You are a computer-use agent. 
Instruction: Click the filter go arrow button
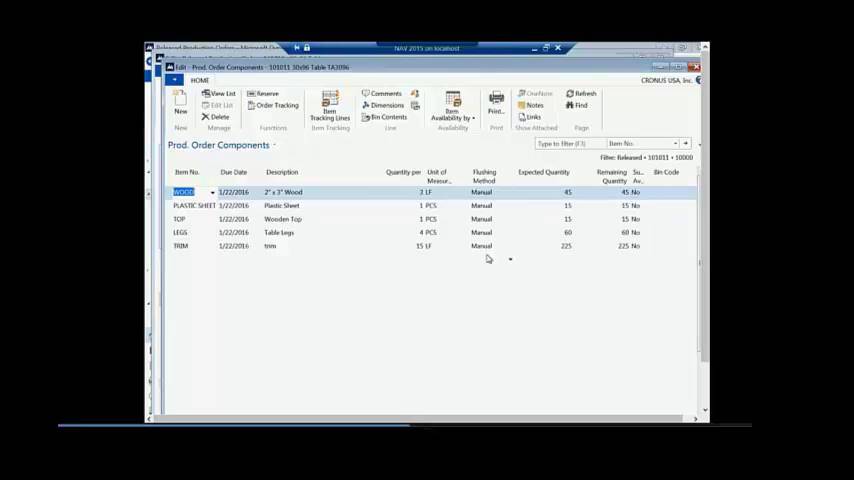(686, 143)
